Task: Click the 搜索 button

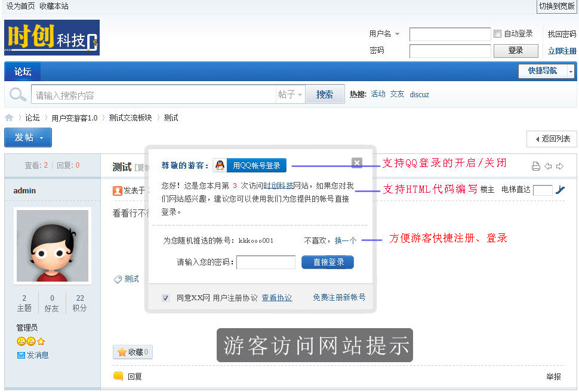Action: (325, 94)
